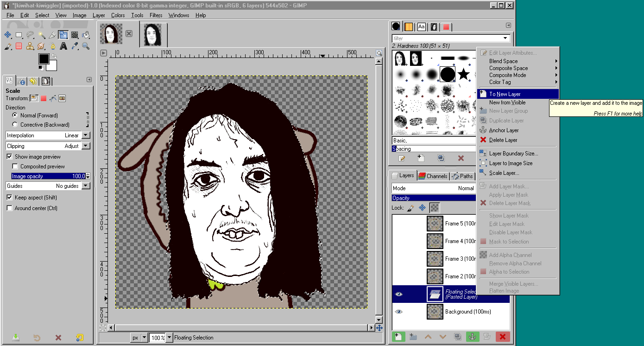Click Scale Layer... in context menu

click(518, 173)
